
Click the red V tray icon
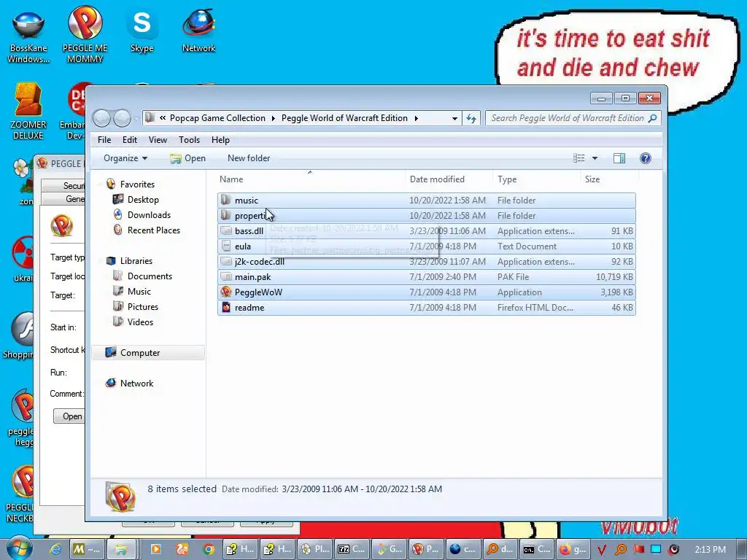click(601, 550)
